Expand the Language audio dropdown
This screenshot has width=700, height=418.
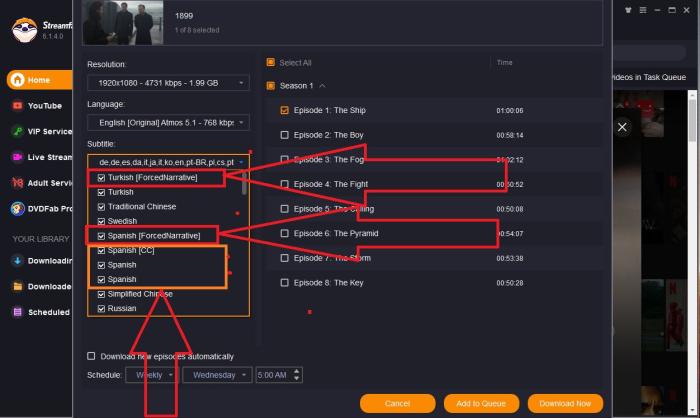168,122
